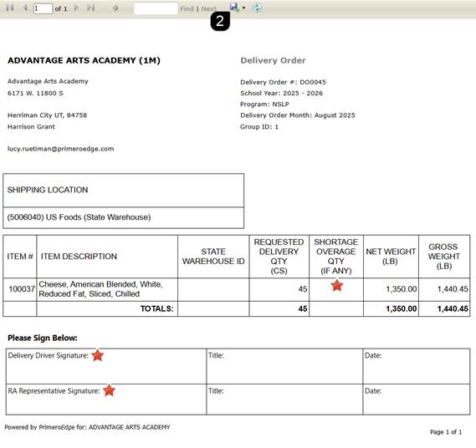Click the email lucy.ruetiman@primeroedge.com
The width and height of the screenshot is (476, 448).
tap(61, 149)
